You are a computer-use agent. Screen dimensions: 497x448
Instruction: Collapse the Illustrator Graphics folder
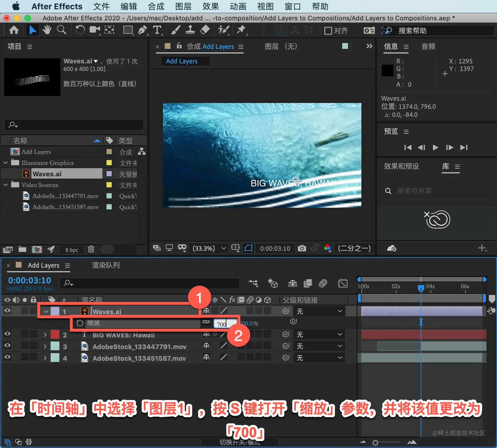(6, 163)
